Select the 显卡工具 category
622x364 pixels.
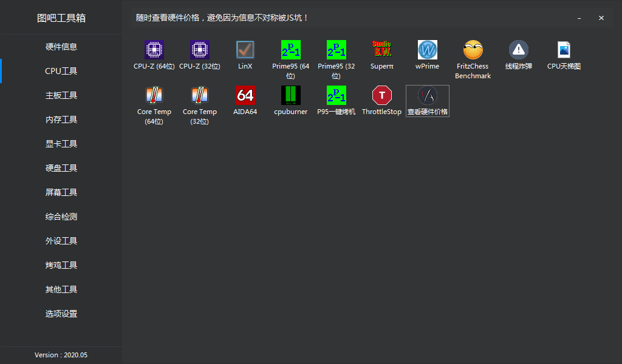(61, 144)
